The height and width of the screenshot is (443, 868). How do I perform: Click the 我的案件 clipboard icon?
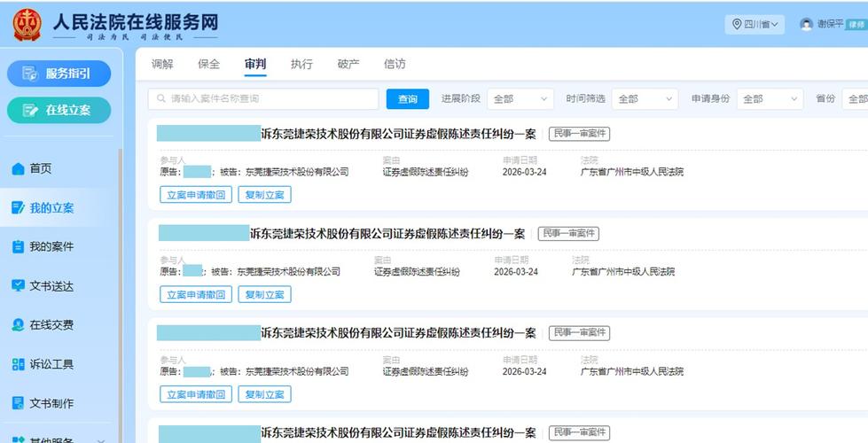pyautogui.click(x=19, y=246)
